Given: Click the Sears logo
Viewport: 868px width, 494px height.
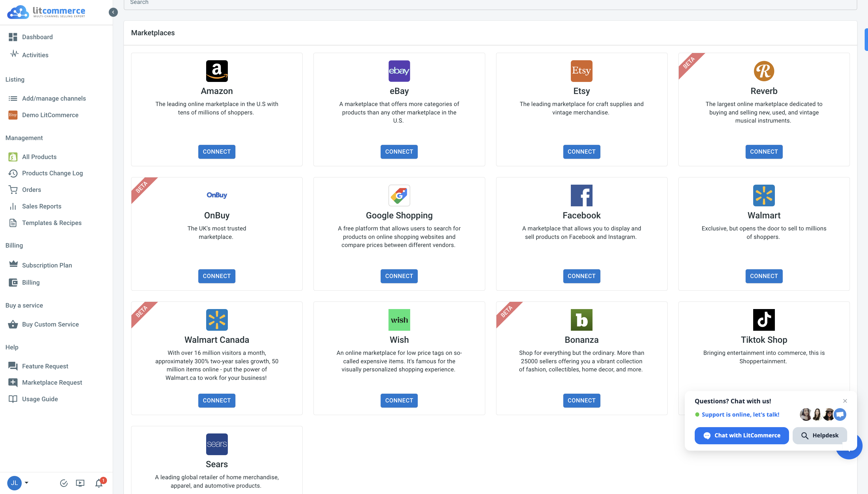Looking at the screenshot, I should point(217,444).
